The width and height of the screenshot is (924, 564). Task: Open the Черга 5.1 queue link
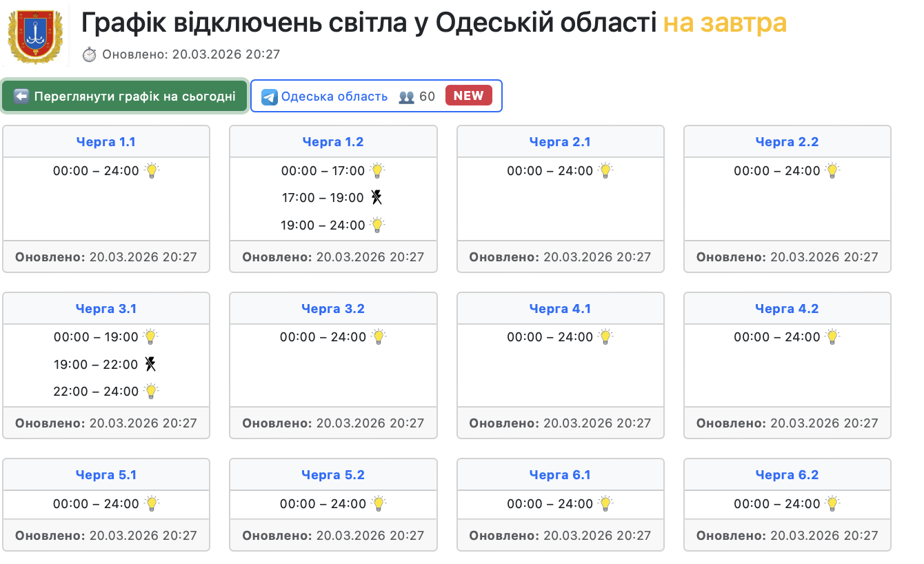coord(106,475)
